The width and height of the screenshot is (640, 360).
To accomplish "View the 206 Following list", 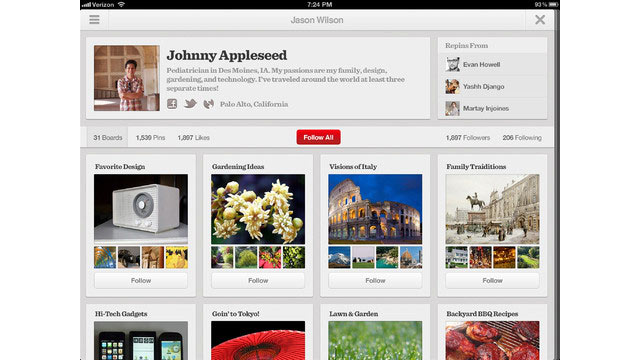I will [522, 138].
